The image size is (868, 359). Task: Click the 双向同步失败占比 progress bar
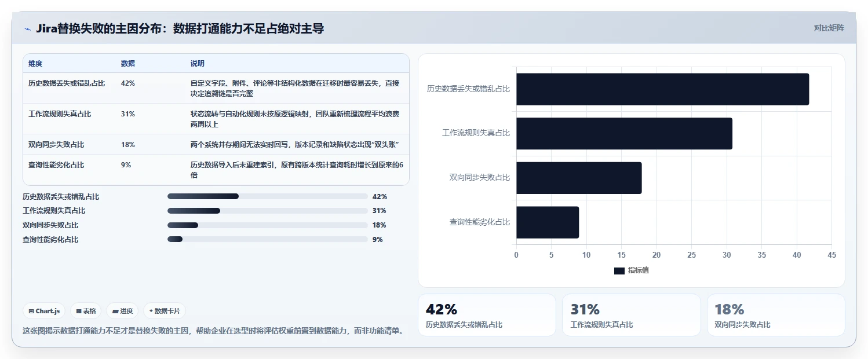point(268,225)
